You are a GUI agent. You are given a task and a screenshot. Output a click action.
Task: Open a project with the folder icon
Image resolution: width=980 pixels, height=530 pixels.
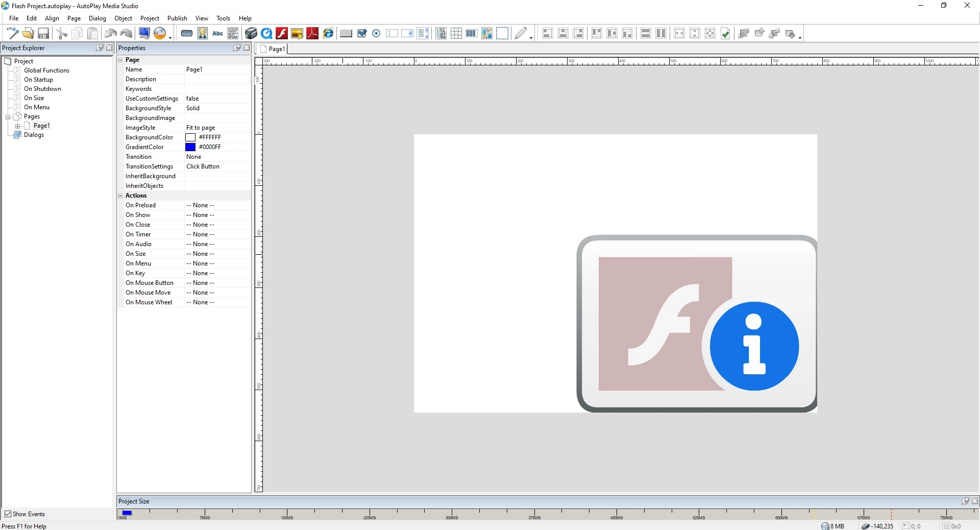coord(28,34)
